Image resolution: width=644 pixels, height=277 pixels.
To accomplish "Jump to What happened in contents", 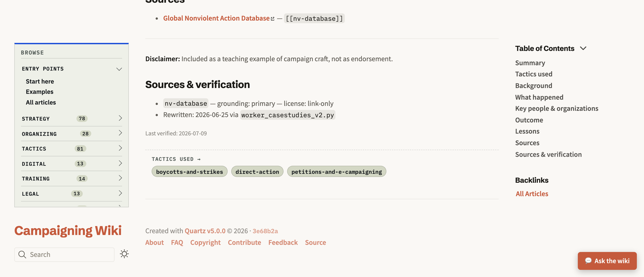I will pyautogui.click(x=539, y=97).
